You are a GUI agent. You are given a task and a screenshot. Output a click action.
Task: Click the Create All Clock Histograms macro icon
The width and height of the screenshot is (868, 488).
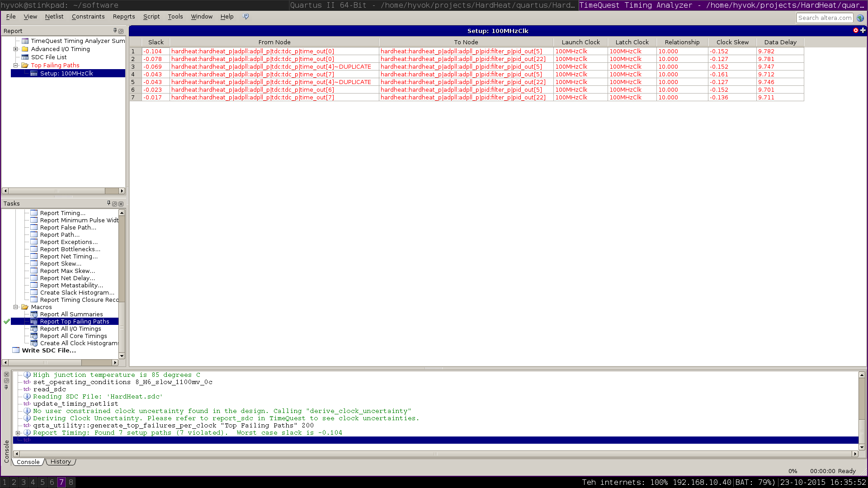point(34,343)
